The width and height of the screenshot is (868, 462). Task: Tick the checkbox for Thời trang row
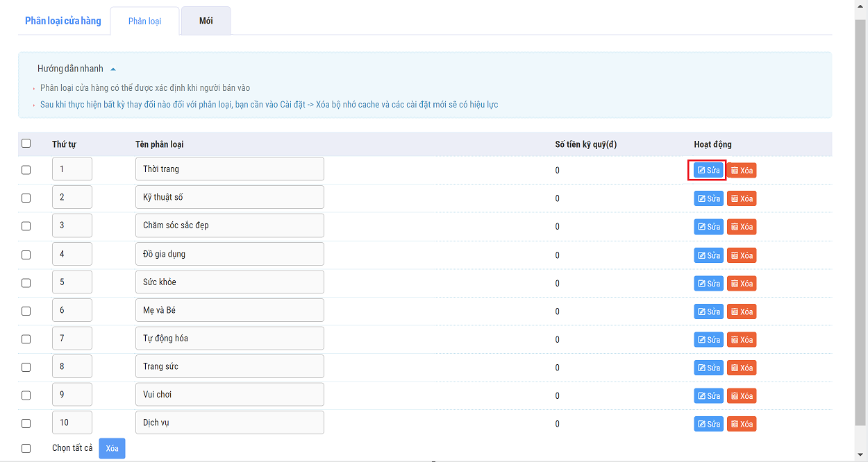(26, 170)
